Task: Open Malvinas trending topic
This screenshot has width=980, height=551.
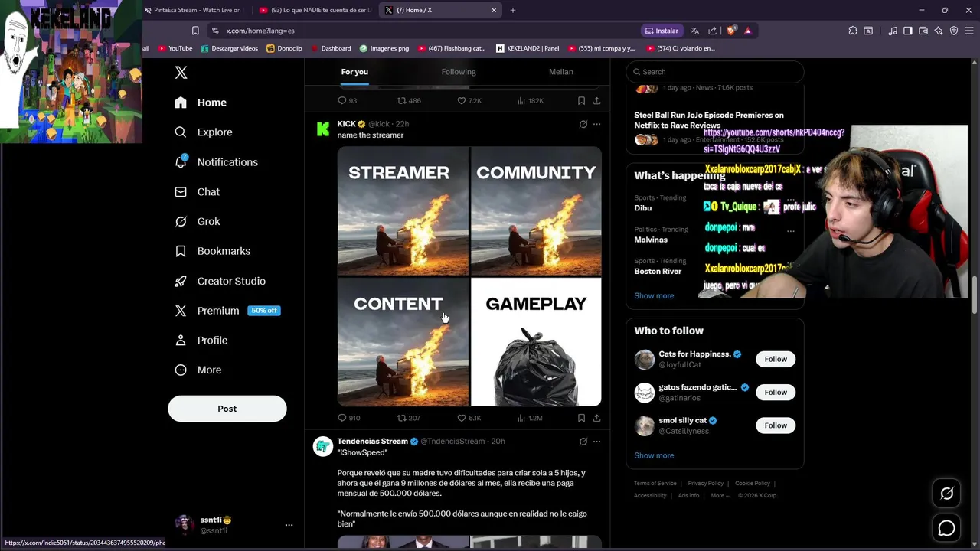Action: [651, 240]
